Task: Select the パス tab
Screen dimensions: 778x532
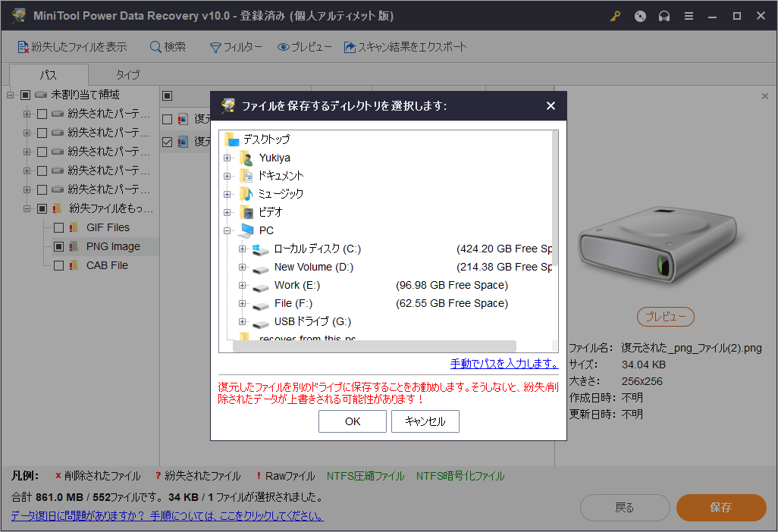Action: (48, 75)
